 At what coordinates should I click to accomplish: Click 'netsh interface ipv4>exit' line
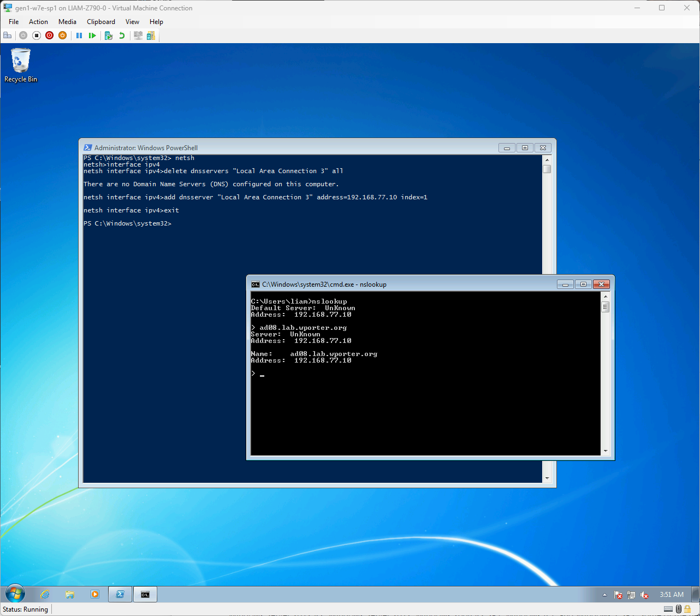pyautogui.click(x=131, y=210)
